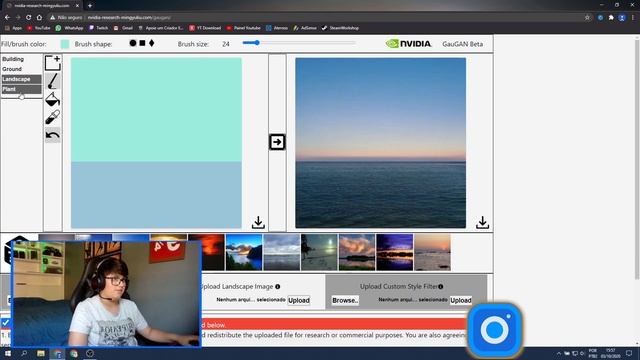Download the generated output image
The width and height of the screenshot is (640, 360).
point(482,222)
